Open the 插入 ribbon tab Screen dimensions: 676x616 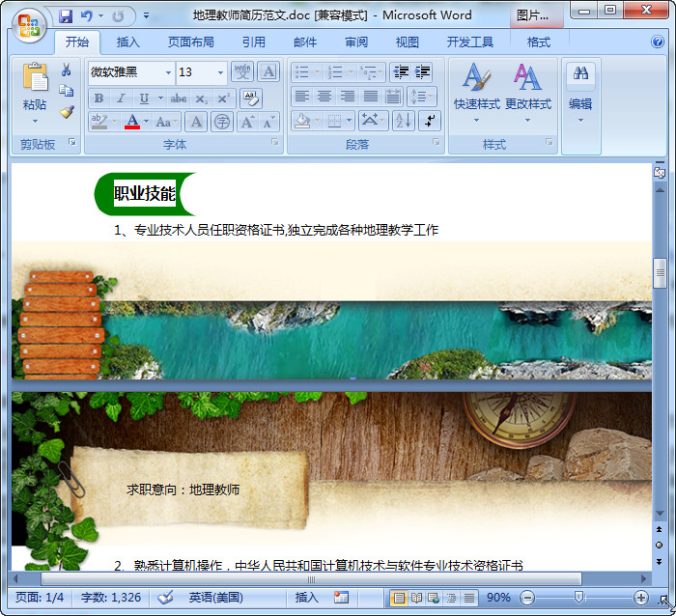[x=128, y=42]
